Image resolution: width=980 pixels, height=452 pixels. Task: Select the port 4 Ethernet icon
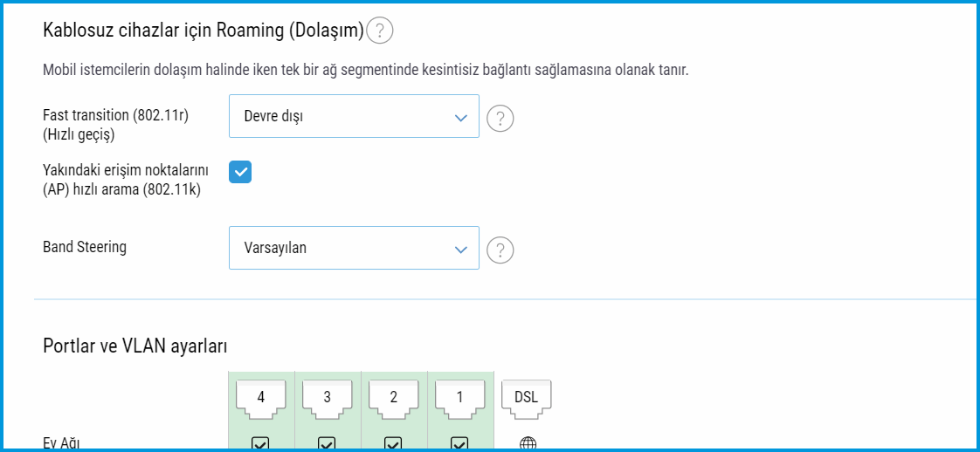tap(260, 397)
